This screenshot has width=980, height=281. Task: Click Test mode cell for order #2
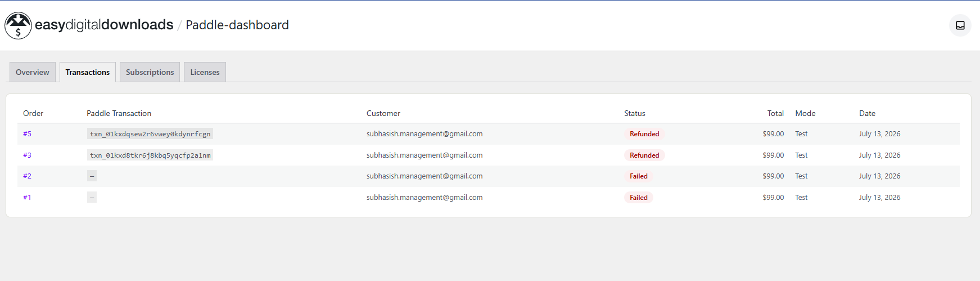pyautogui.click(x=801, y=176)
